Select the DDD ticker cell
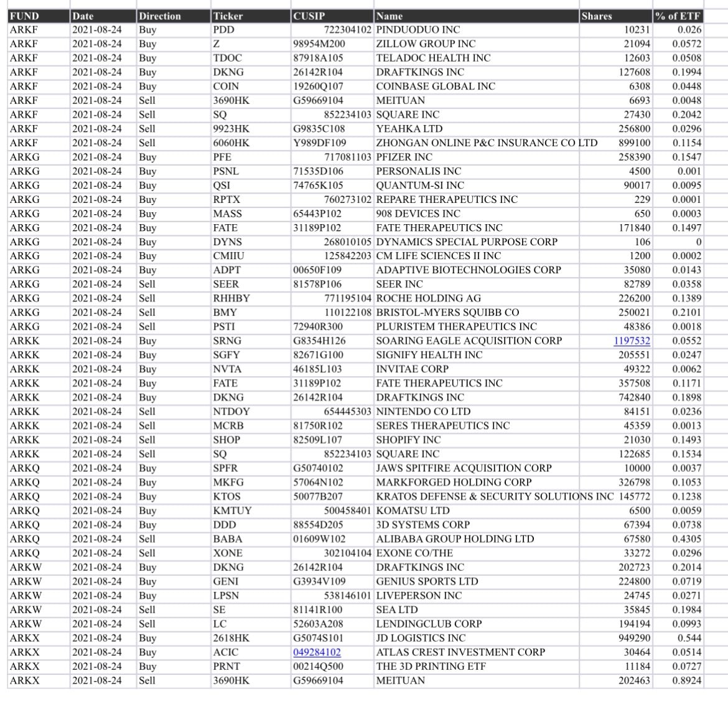This screenshot has height=706, width=728. 251,525
